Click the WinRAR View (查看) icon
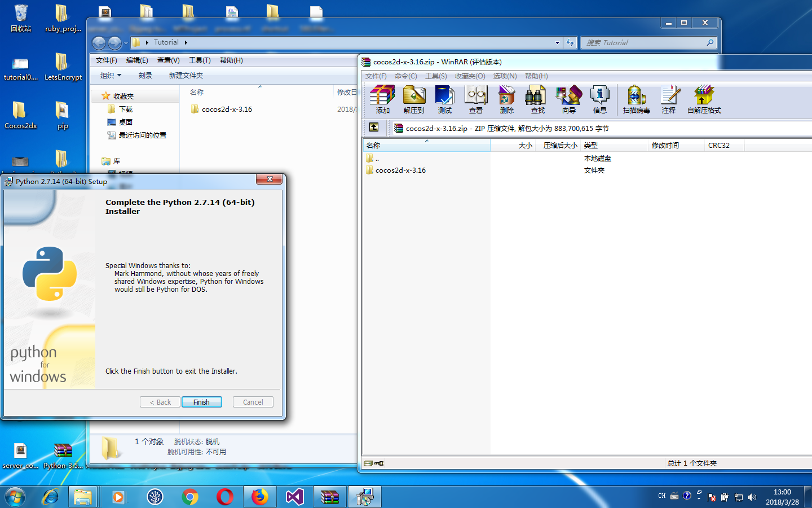The width and height of the screenshot is (812, 508). [476, 99]
